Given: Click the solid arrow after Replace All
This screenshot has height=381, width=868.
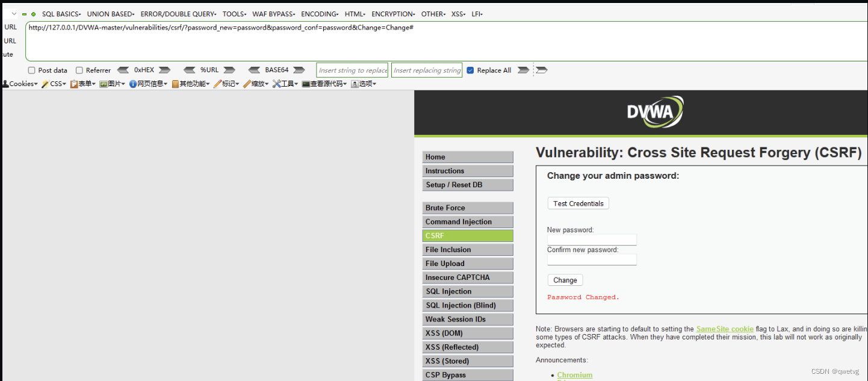Looking at the screenshot, I should (523, 70).
